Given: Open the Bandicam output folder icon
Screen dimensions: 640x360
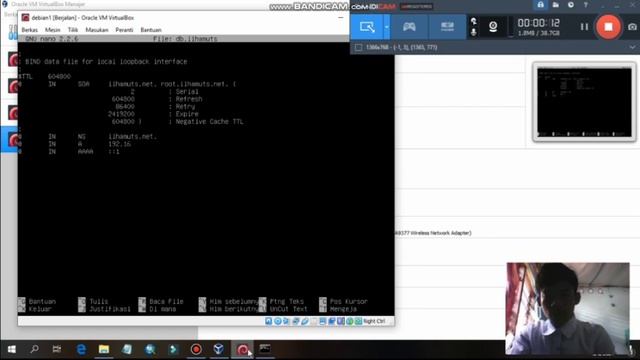Looking at the screenshot, I should [556, 5].
